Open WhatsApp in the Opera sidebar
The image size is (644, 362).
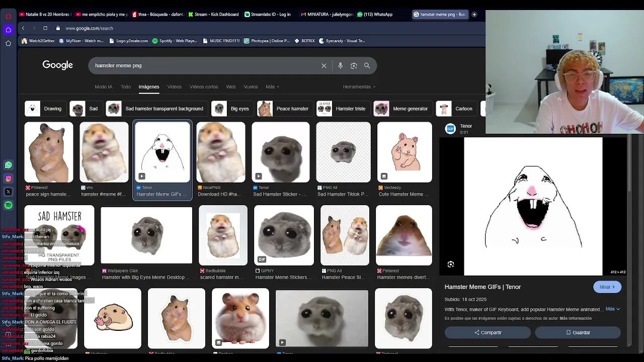pos(8,165)
